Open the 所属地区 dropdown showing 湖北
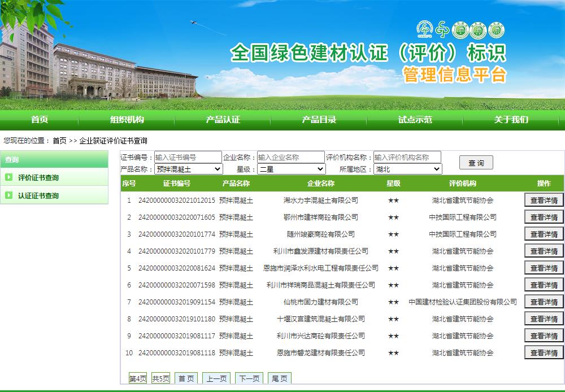 (407, 169)
